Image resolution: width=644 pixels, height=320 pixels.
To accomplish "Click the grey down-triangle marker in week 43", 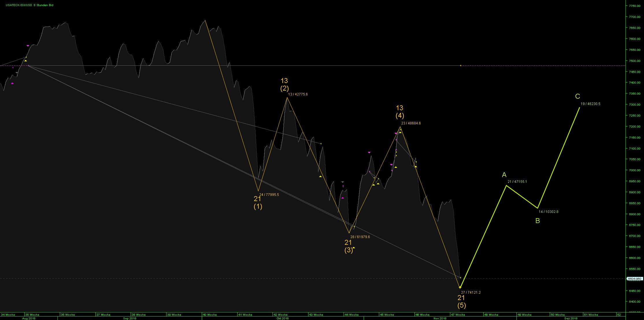I will [x=343, y=182].
